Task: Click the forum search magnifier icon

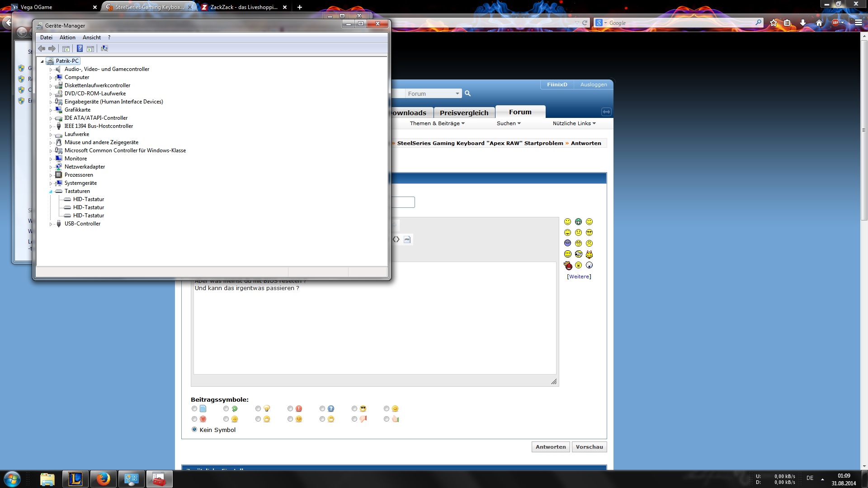Action: point(468,94)
